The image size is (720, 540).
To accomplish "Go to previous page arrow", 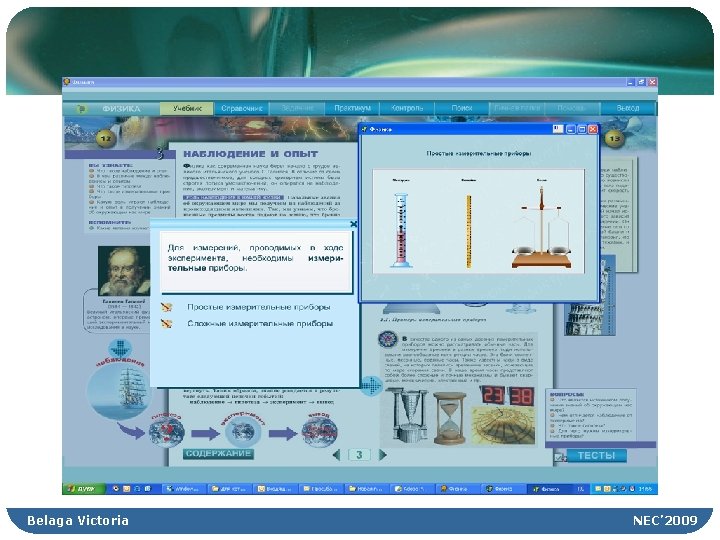I will click(337, 455).
